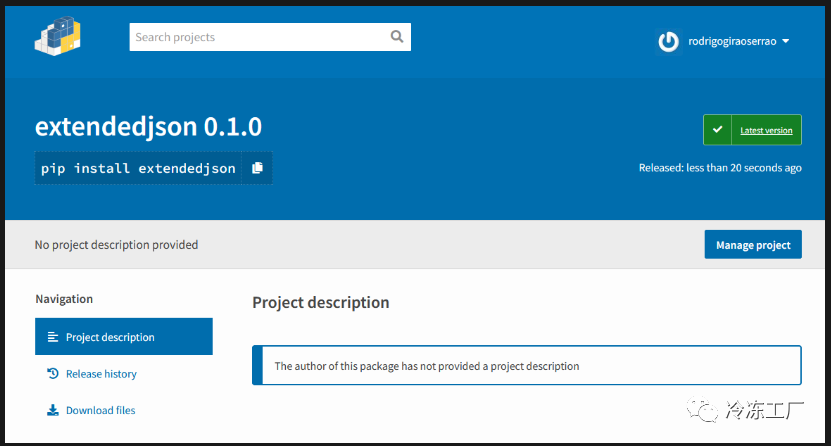The width and height of the screenshot is (831, 446).
Task: Select Project description navigation tab
Action: (x=123, y=337)
